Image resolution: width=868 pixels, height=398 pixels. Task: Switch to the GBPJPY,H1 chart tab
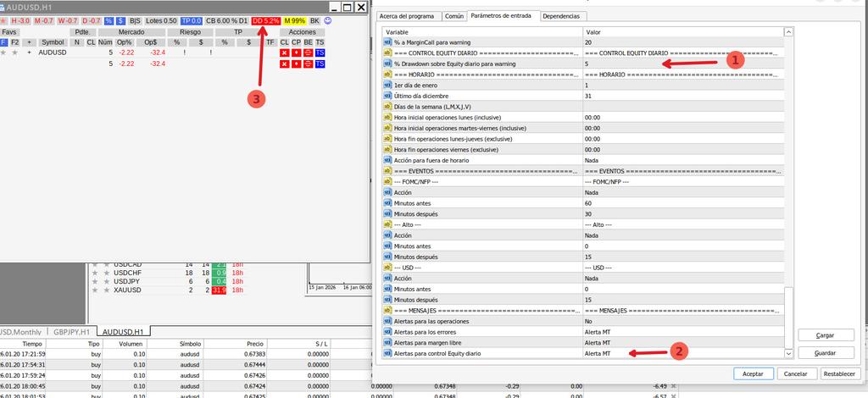point(72,332)
